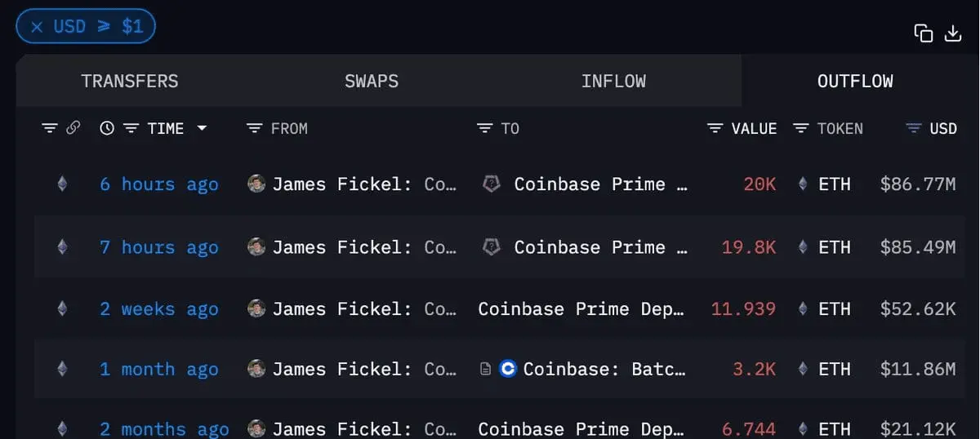Switch to the TRANSFERS tab
The image size is (980, 439).
point(130,81)
